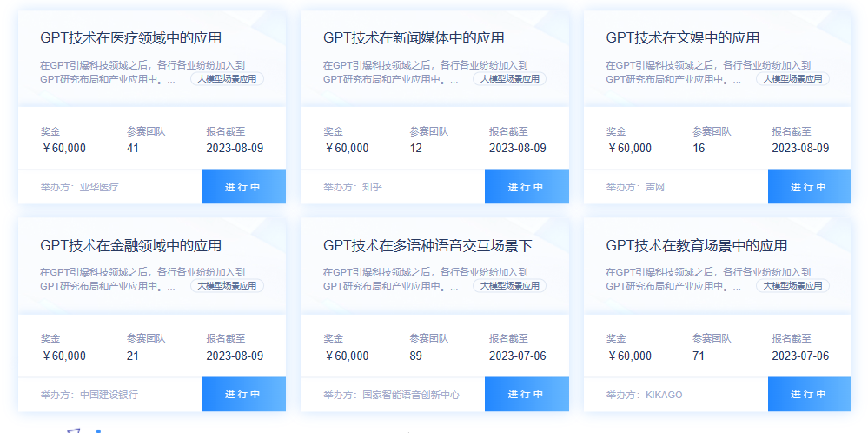This screenshot has width=868, height=433.
Task: Open the GPT技术在医疗领域中的应用 competition title
Action: pyautogui.click(x=130, y=38)
